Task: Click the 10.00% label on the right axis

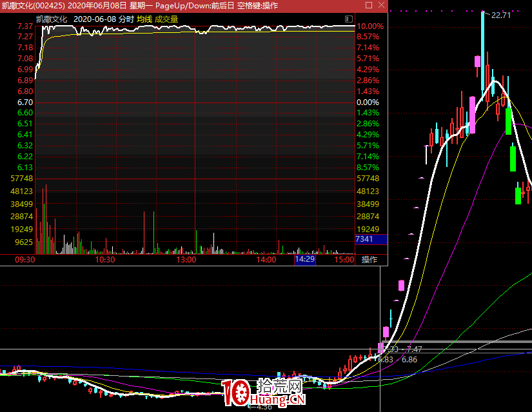Action: tap(369, 26)
